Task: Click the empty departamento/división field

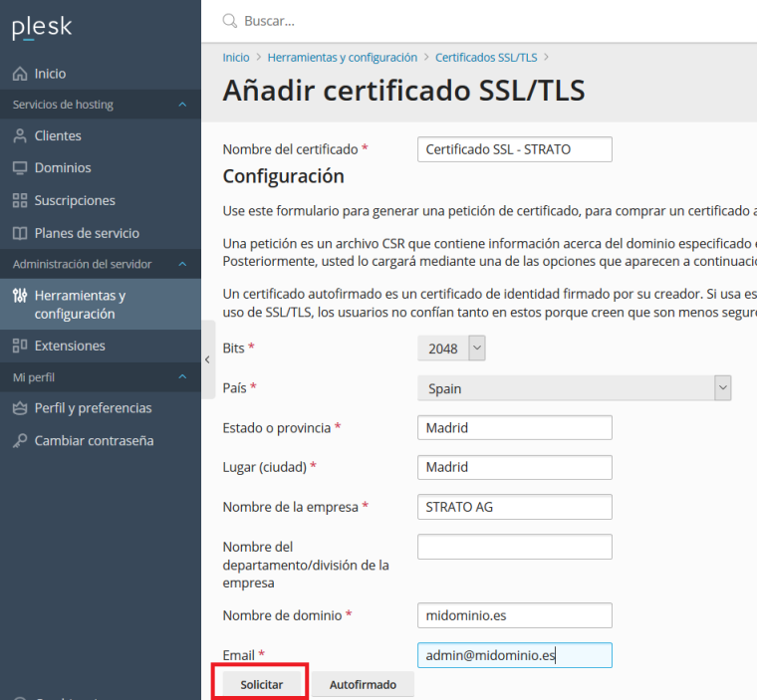Action: click(x=515, y=547)
